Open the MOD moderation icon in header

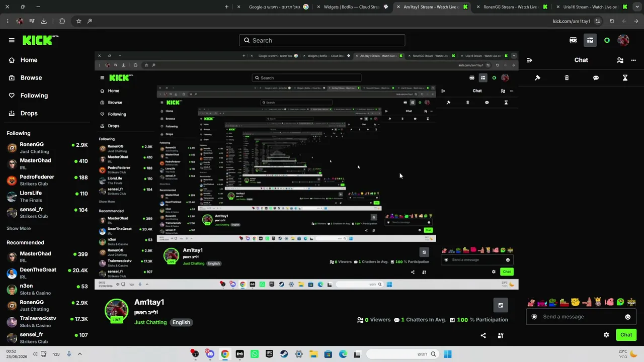573,40
